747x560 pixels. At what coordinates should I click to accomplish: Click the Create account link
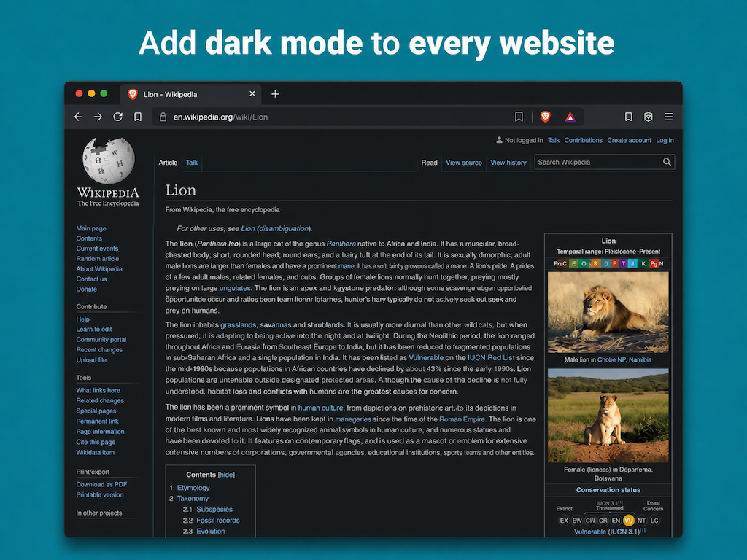point(629,140)
